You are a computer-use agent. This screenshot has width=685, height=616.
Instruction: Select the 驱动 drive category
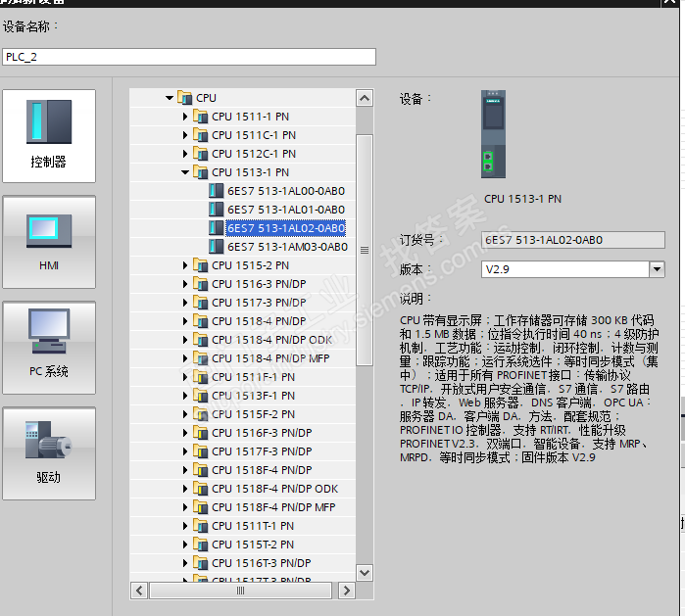49,453
